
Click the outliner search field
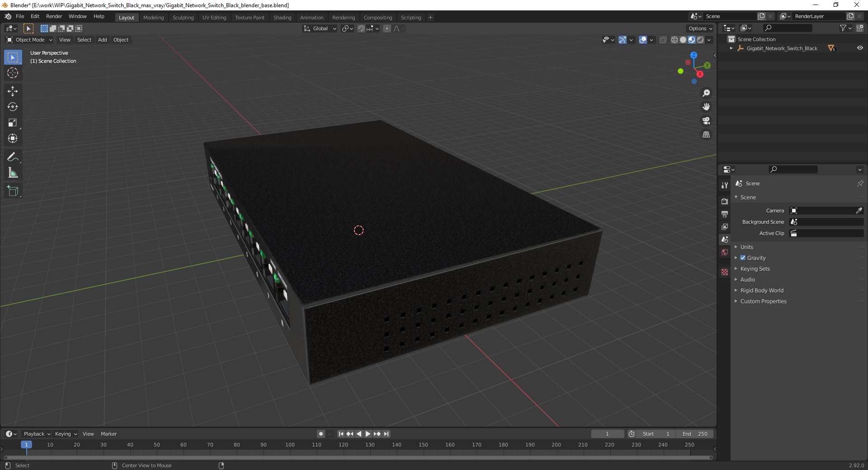point(787,28)
